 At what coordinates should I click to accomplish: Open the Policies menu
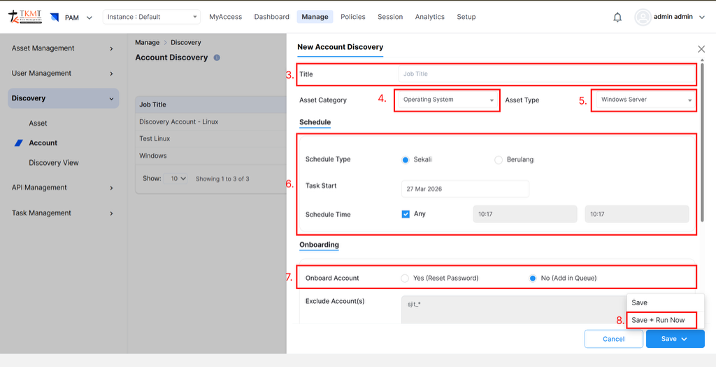point(353,17)
